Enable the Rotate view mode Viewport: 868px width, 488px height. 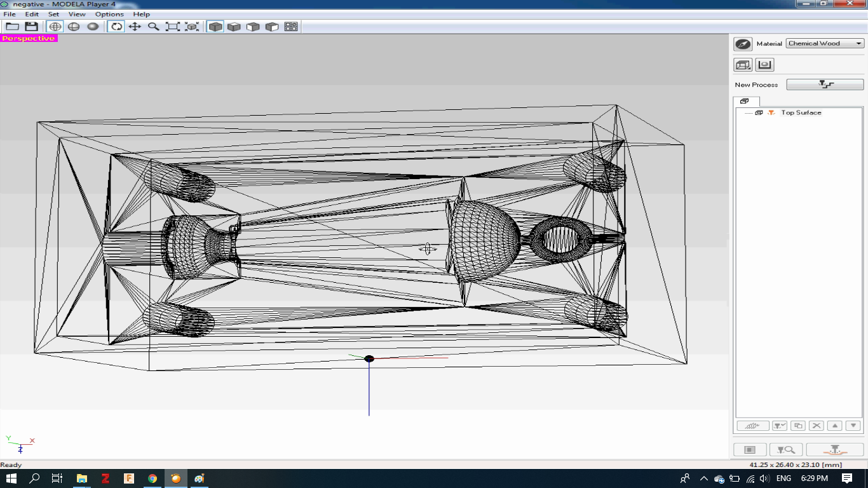click(116, 27)
